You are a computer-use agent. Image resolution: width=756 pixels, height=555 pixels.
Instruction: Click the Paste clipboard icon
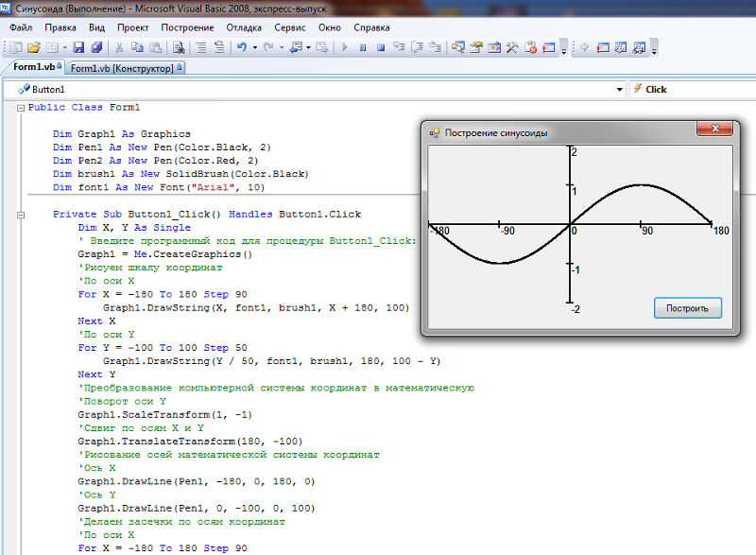155,47
